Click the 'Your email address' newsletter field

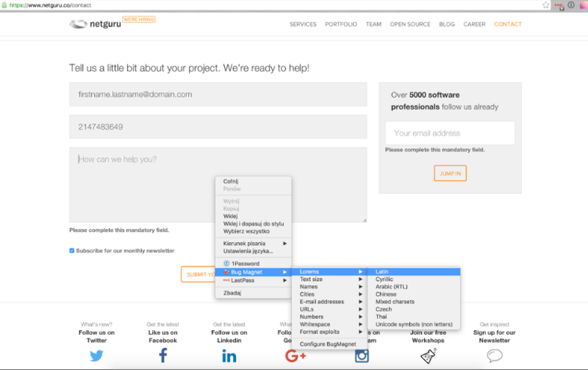pos(449,133)
